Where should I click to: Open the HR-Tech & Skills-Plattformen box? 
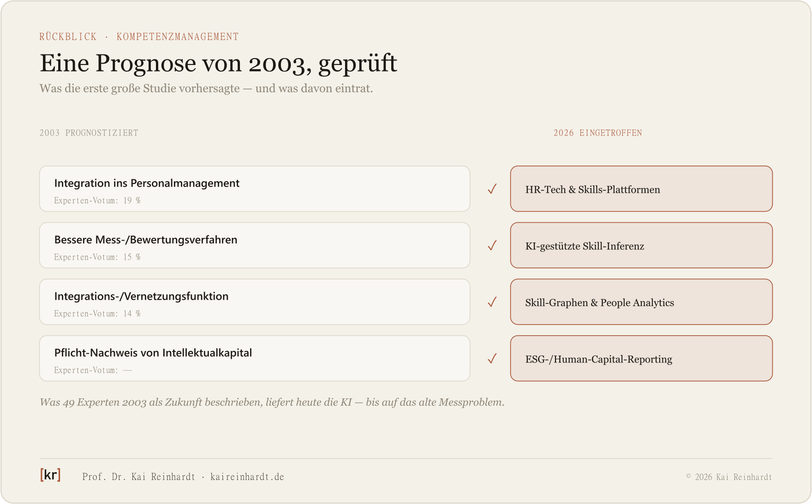[641, 189]
